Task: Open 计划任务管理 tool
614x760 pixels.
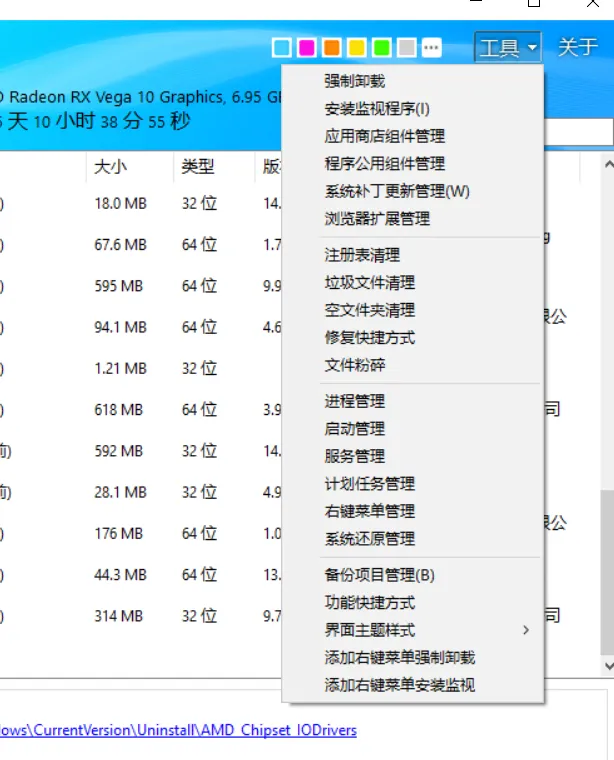Action: 412,484
